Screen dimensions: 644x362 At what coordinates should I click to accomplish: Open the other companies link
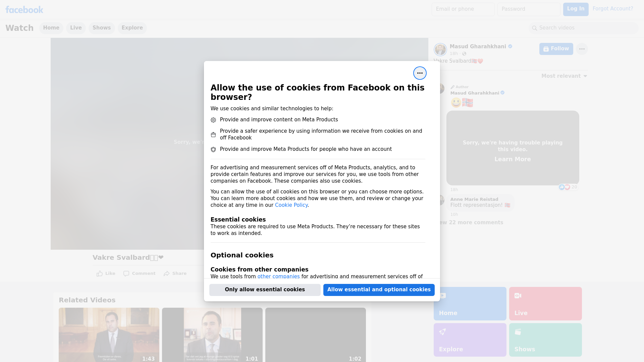coord(278,277)
